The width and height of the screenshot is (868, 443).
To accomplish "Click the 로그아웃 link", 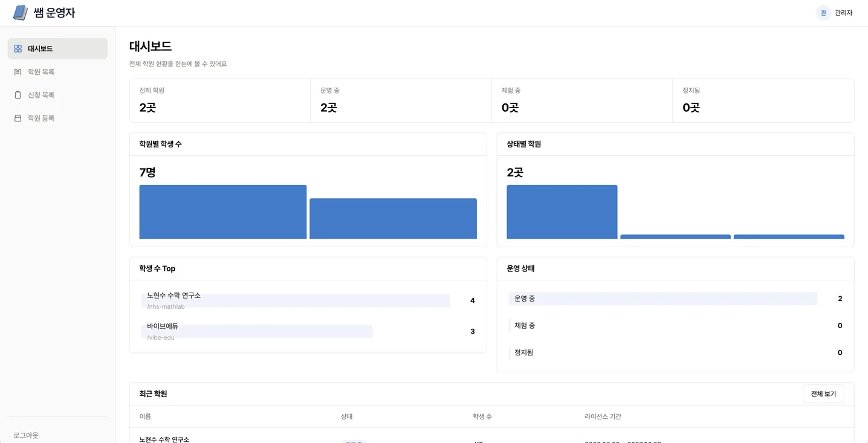I will tap(26, 435).
